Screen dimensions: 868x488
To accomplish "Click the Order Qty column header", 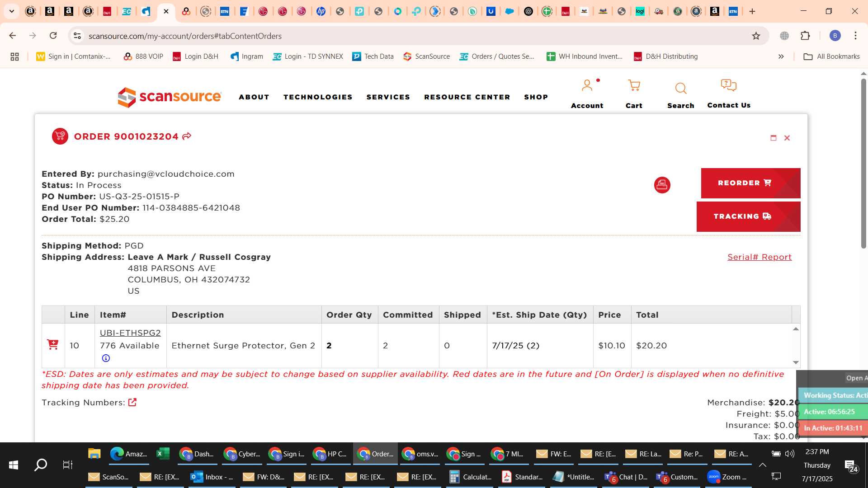I will coord(349,315).
